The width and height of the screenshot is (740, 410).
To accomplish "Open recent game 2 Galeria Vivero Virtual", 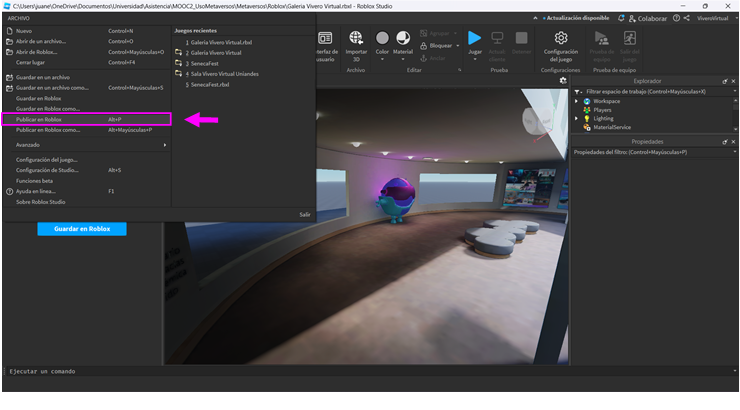I will coord(243,53).
